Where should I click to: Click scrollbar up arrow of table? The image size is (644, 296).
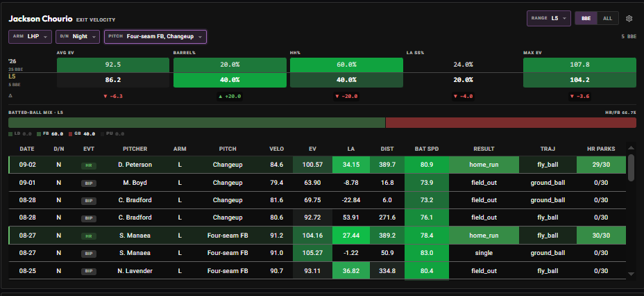(631, 148)
